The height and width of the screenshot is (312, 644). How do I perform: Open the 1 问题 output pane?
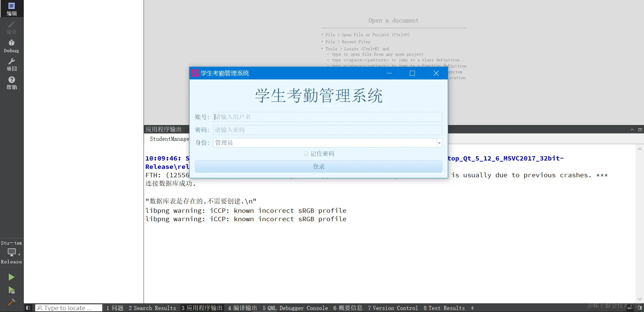tap(115, 308)
